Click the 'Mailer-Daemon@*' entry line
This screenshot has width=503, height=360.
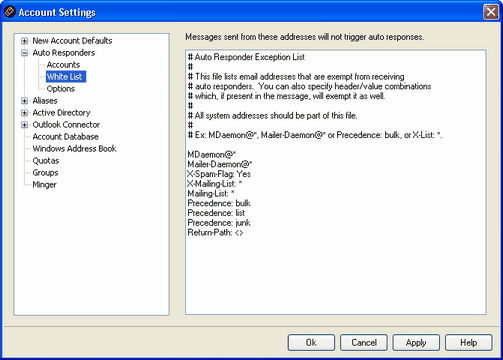[220, 164]
